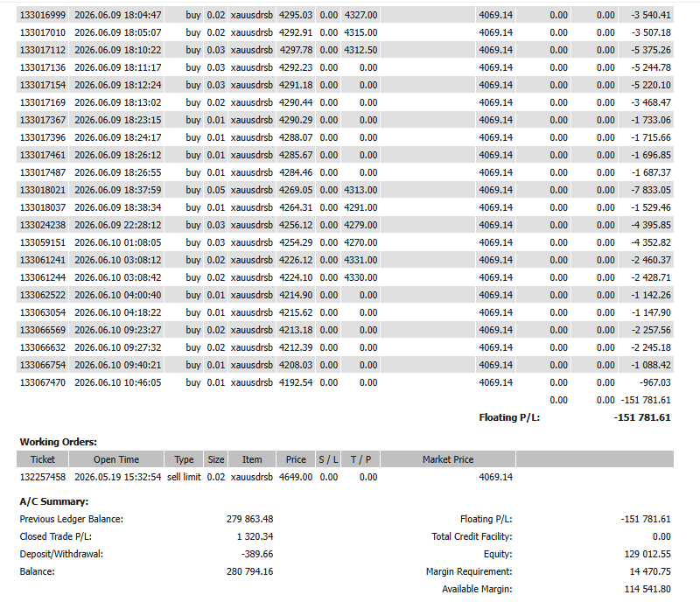Select take profit 4331.00
Image resolution: width=700 pixels, height=602 pixels.
pyautogui.click(x=360, y=260)
